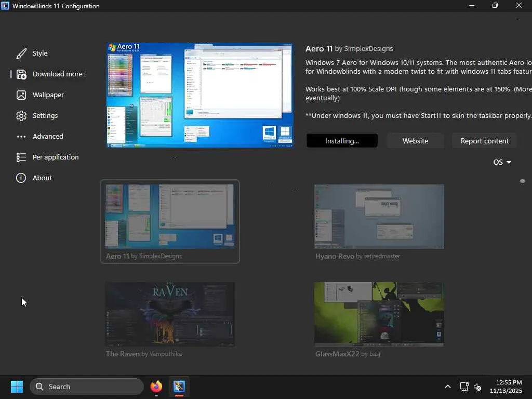Screen dimensions: 532x399
Task: Click the taskbar search magnifier icon
Action: pos(39,387)
